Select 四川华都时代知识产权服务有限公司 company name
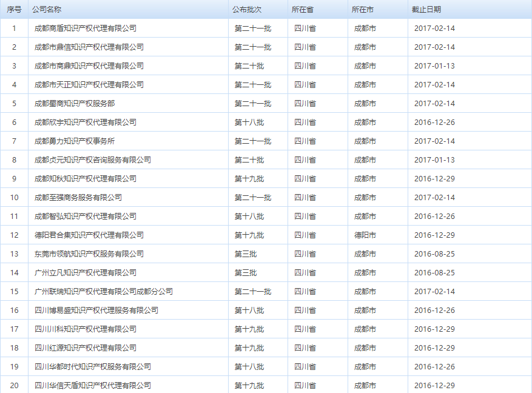The height and width of the screenshot is (393, 532). click(x=93, y=367)
